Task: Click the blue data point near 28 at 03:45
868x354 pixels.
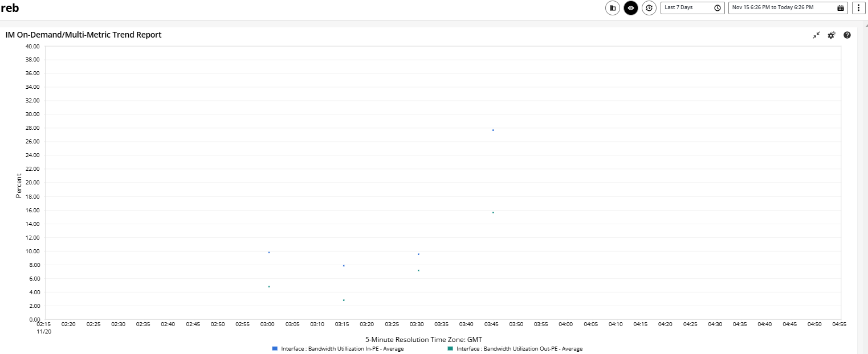Action: pyautogui.click(x=493, y=130)
